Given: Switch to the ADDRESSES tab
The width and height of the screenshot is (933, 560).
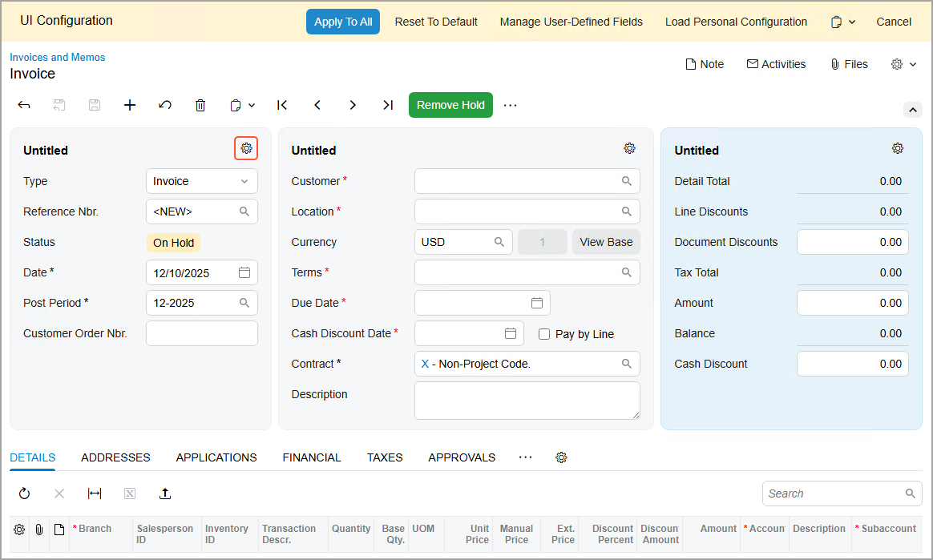Looking at the screenshot, I should 115,457.
